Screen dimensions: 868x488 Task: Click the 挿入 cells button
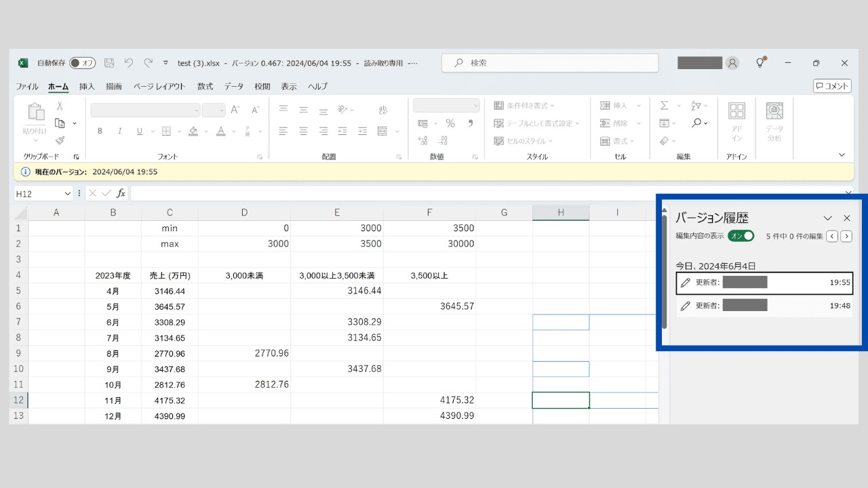(x=614, y=106)
